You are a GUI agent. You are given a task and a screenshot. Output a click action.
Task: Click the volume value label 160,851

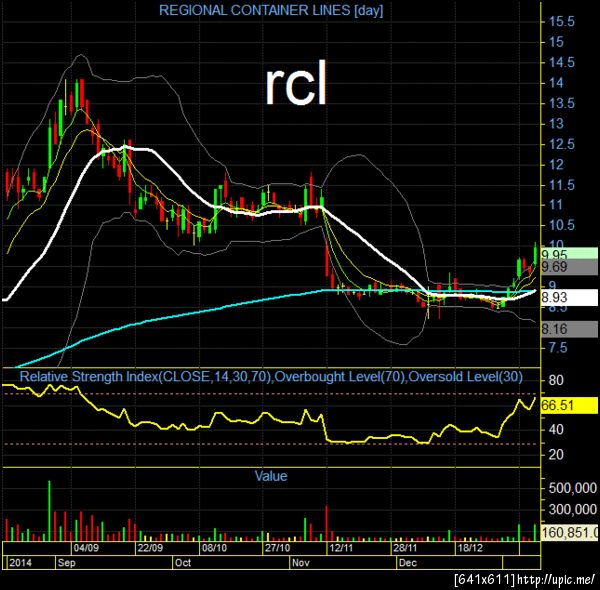[x=570, y=532]
